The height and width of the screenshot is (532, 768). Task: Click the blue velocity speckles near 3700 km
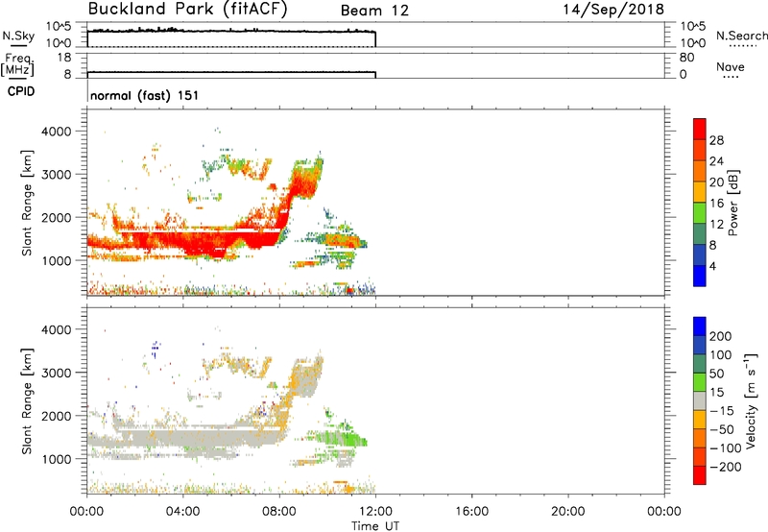tap(156, 349)
